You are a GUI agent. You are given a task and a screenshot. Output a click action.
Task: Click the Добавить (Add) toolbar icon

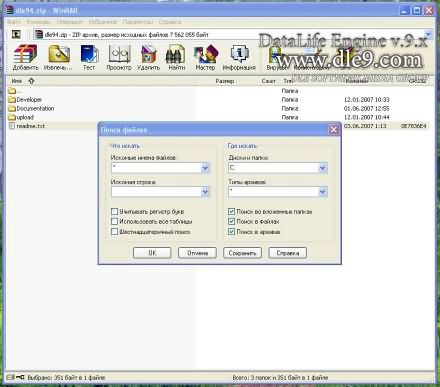point(25,58)
